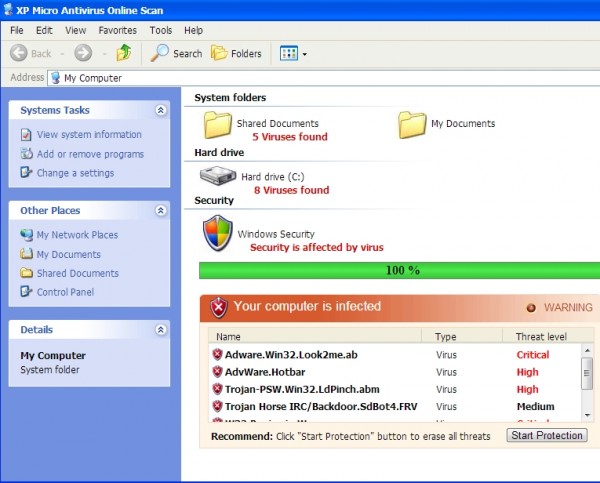Click the 8 Viruses found text
This screenshot has height=483, width=600.
[292, 190]
